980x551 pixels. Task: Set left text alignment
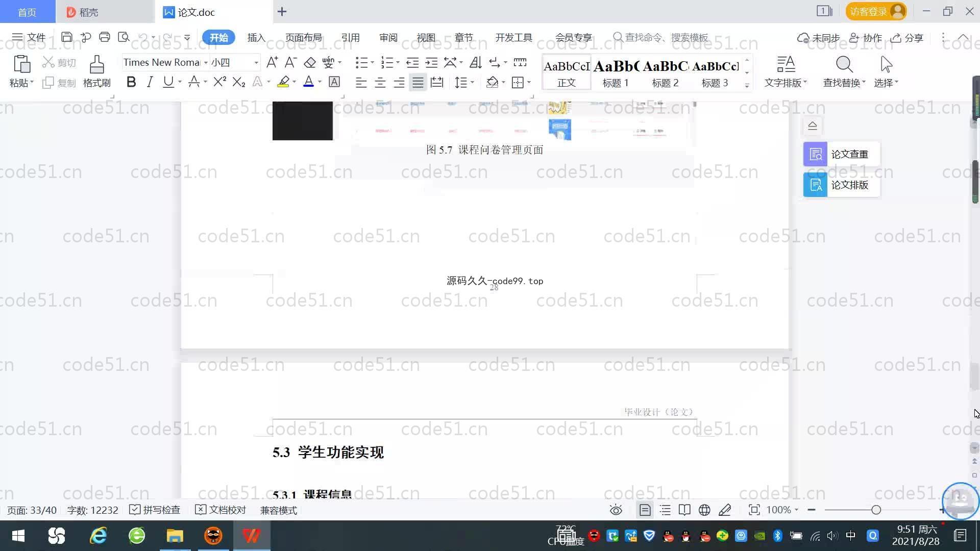point(361,82)
